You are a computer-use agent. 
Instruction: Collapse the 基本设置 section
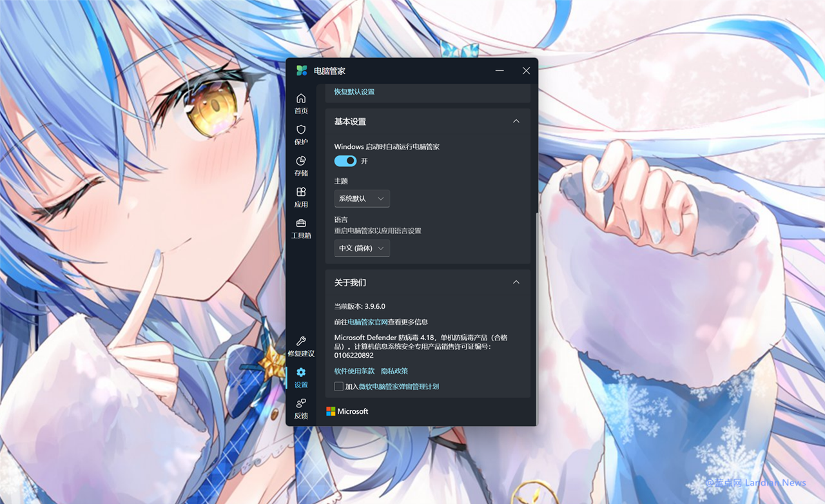point(516,121)
